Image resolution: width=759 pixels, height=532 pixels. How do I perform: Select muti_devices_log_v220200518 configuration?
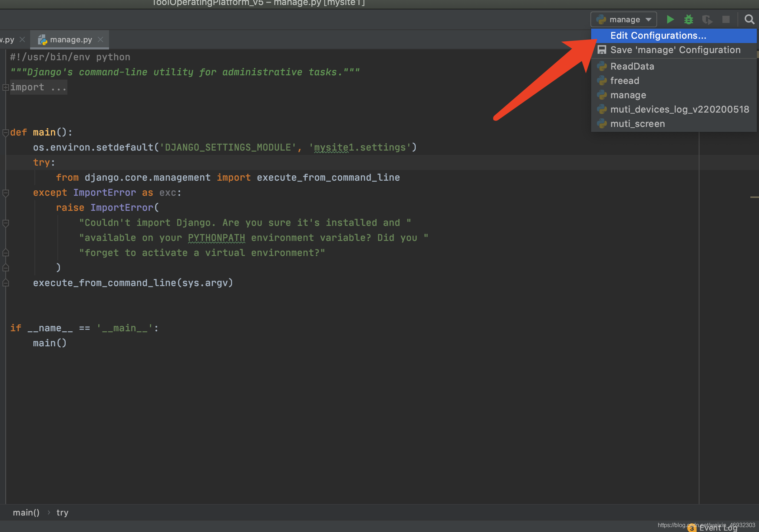pos(679,109)
